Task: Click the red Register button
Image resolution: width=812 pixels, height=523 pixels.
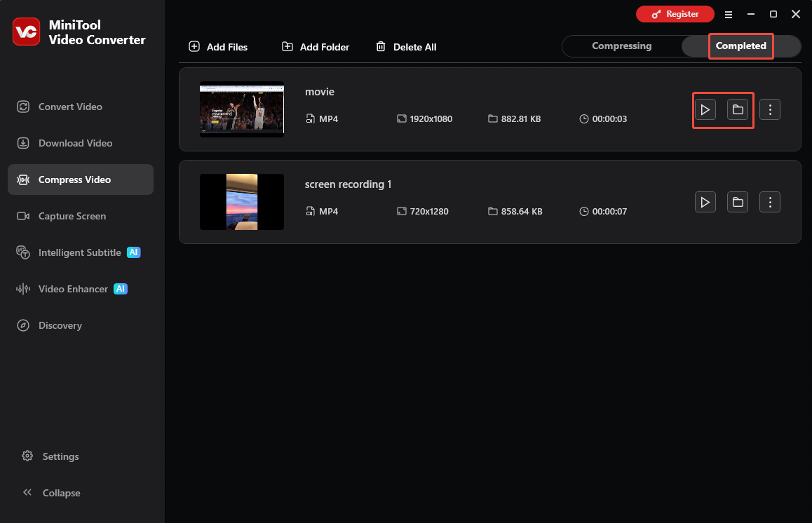Action: click(x=675, y=14)
